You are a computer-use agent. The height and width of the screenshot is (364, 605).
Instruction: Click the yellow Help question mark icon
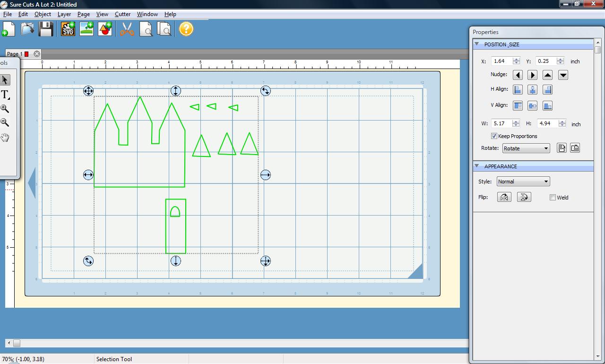pos(186,29)
